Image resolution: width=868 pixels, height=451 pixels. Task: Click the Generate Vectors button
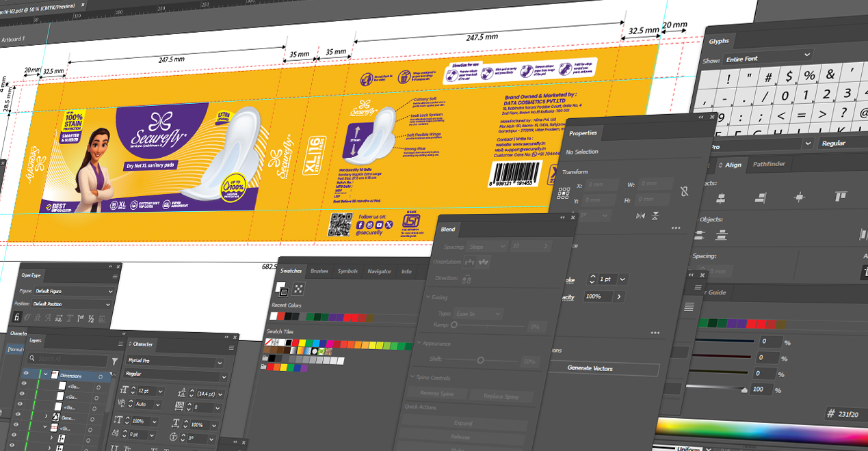click(x=603, y=368)
